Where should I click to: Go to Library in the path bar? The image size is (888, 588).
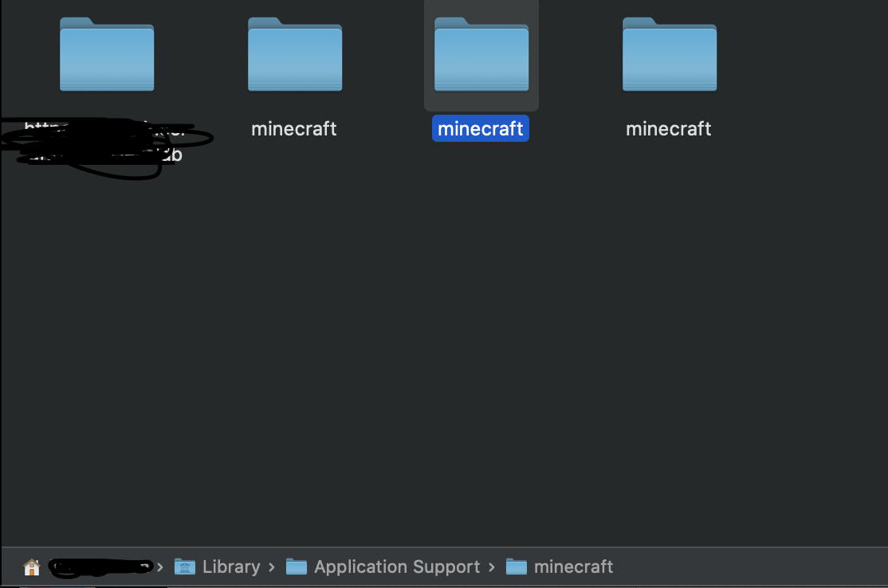231,566
